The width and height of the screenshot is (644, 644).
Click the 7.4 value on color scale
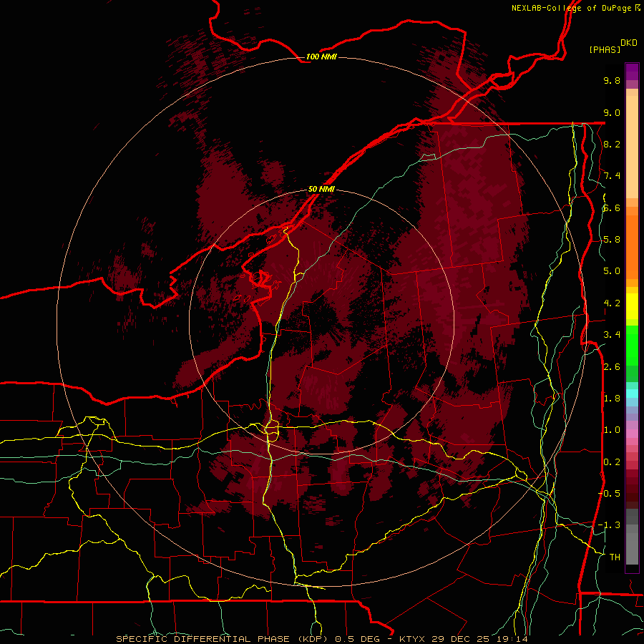tap(612, 176)
